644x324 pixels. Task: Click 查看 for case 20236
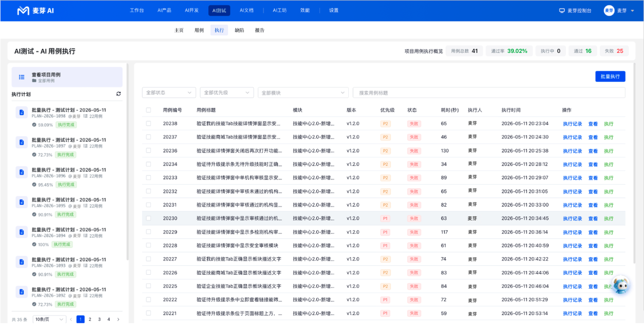[593, 151]
